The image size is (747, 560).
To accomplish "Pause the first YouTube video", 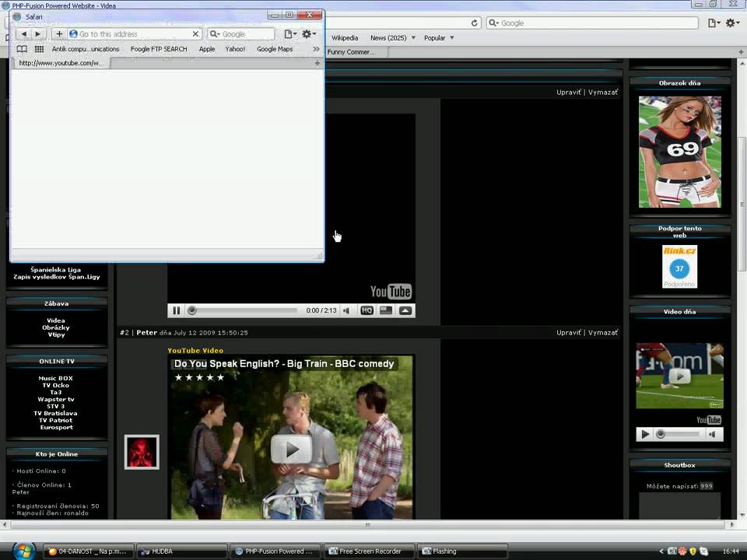I will click(177, 310).
